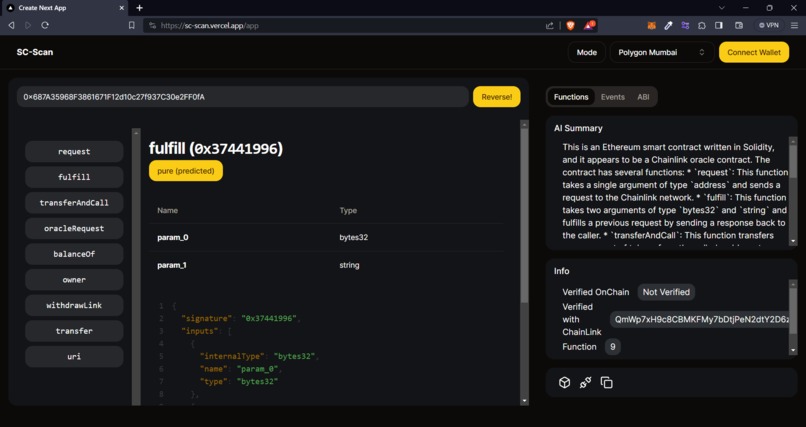Click the function list scrollbar up arrow
This screenshot has width=806, height=427.
pos(136,133)
